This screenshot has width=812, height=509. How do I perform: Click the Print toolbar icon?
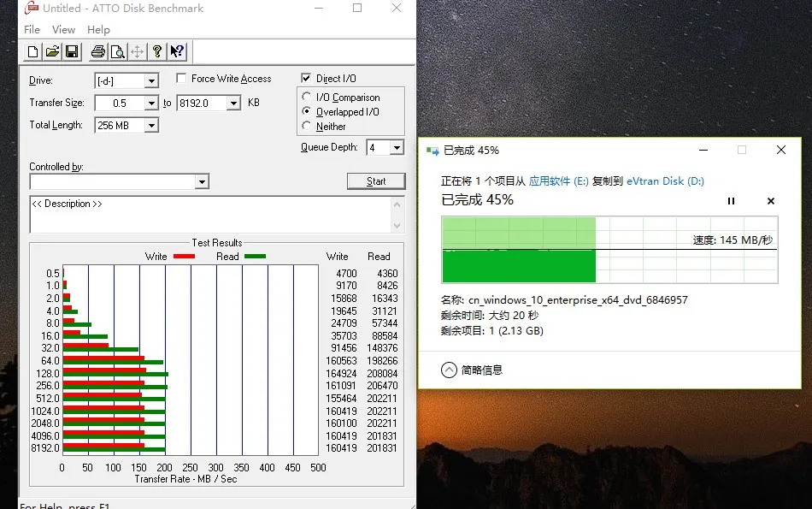click(x=98, y=51)
